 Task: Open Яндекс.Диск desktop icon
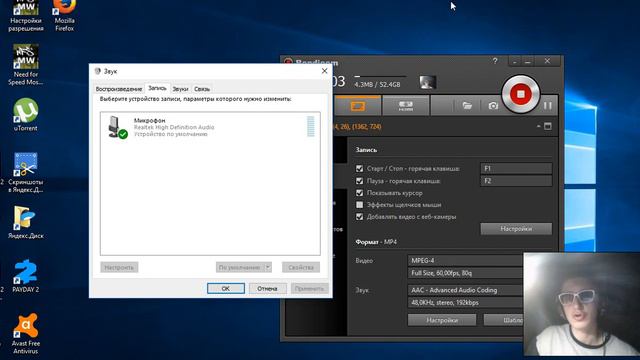25,222
